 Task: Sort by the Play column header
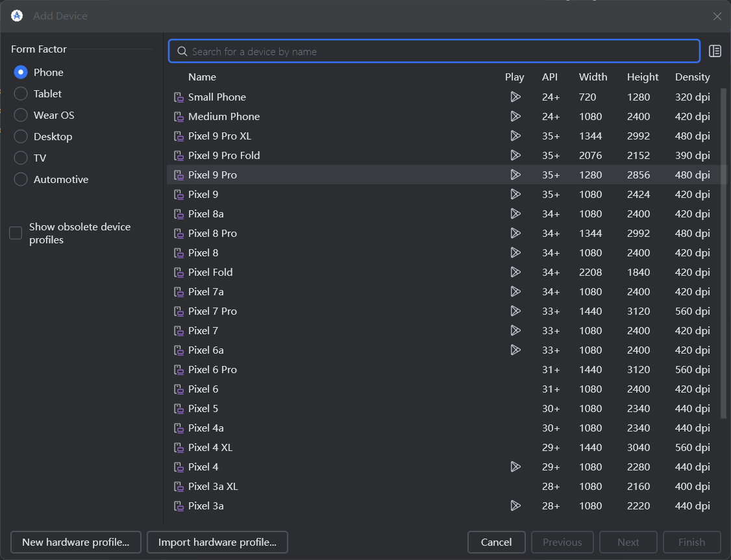[x=514, y=77]
